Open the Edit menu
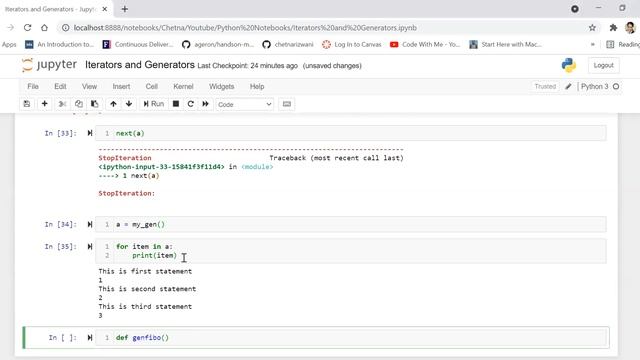This screenshot has height=360, width=640. click(x=60, y=87)
